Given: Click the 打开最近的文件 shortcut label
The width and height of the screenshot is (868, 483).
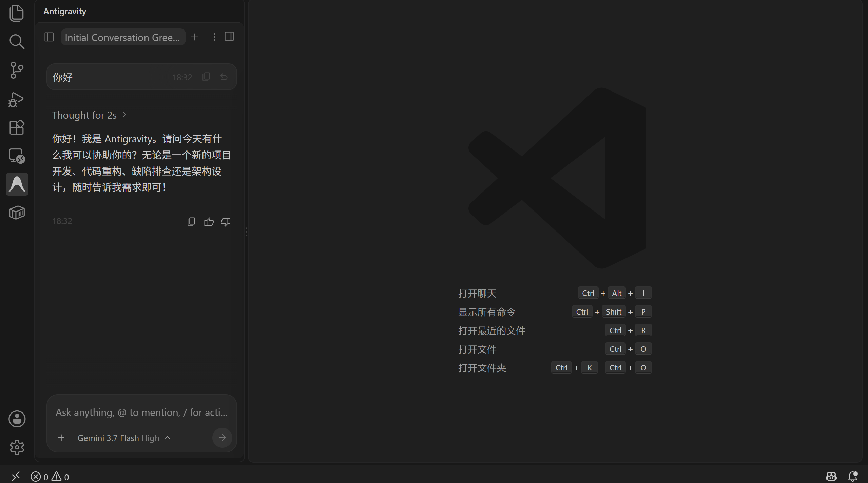Looking at the screenshot, I should pyautogui.click(x=491, y=330).
